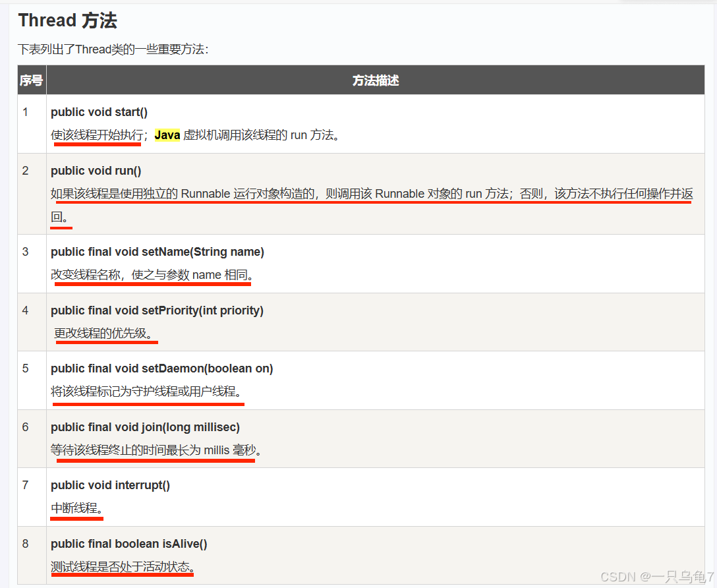717x588 pixels.
Task: Click 'public final void setDaemon(boolean on)'
Action: pos(162,368)
